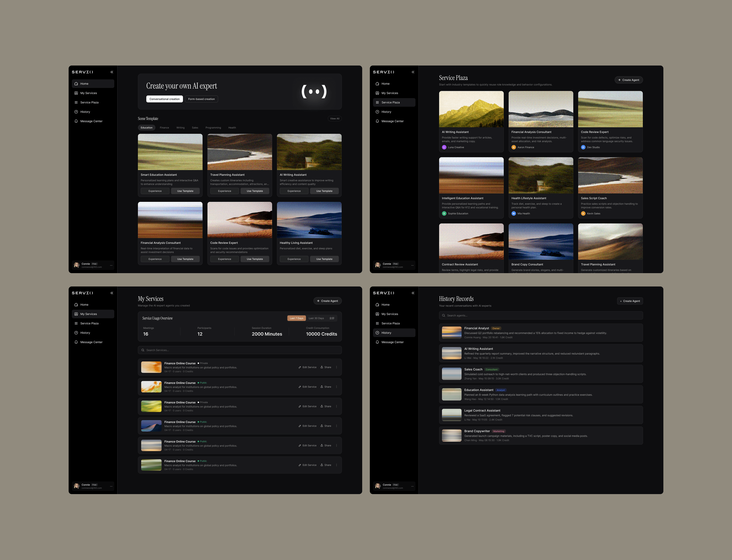The image size is (732, 560).
Task: Select the Writing scene template tab
Action: pos(181,128)
